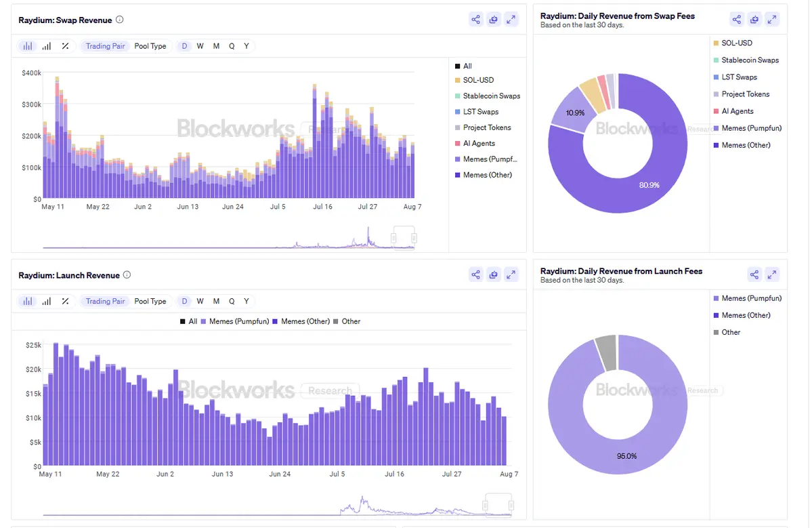Set Swap Revenue interval to W (weekly)
Viewport: 812px width, 528px height.
(x=200, y=46)
